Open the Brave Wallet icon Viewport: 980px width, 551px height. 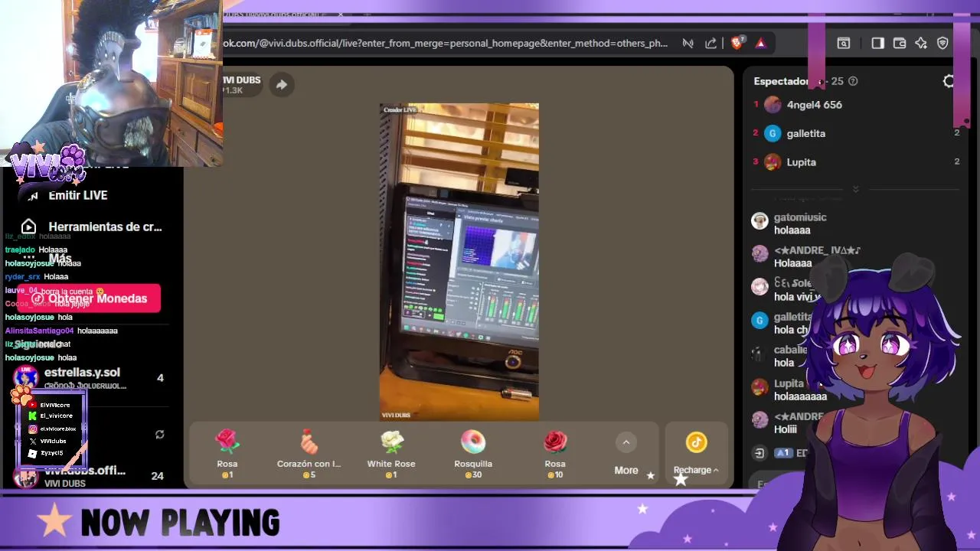click(x=900, y=44)
